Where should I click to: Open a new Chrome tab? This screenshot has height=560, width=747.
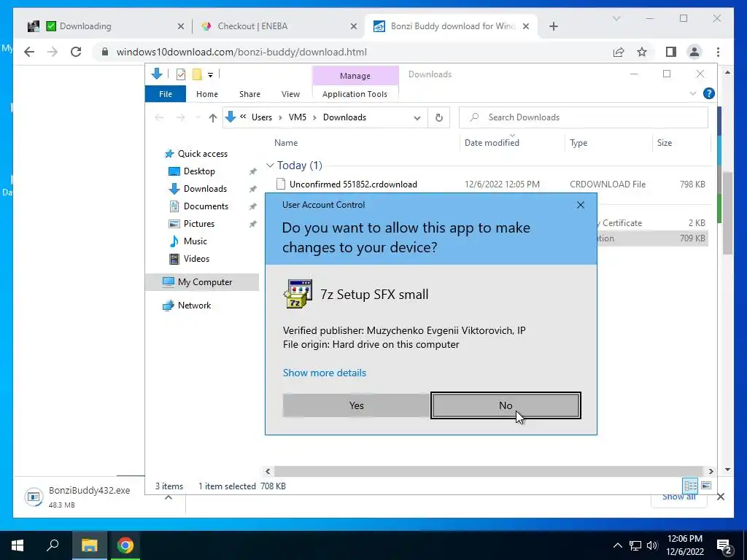(553, 26)
